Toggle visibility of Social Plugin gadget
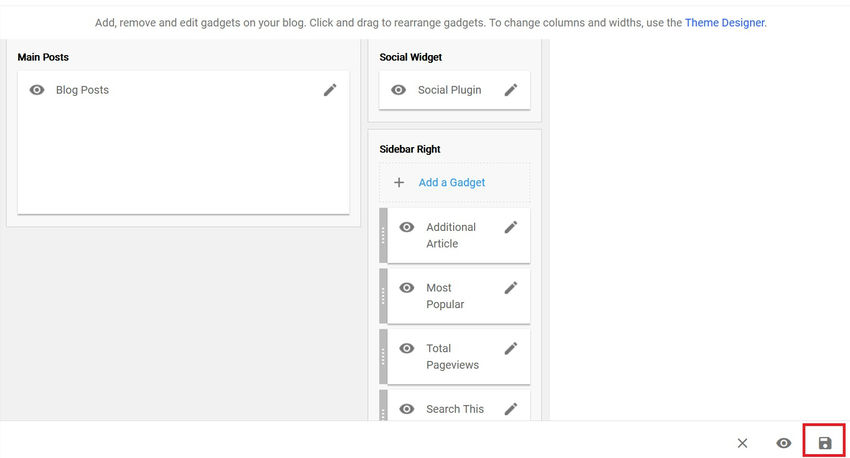Screen dimensions: 850x458 [398, 90]
